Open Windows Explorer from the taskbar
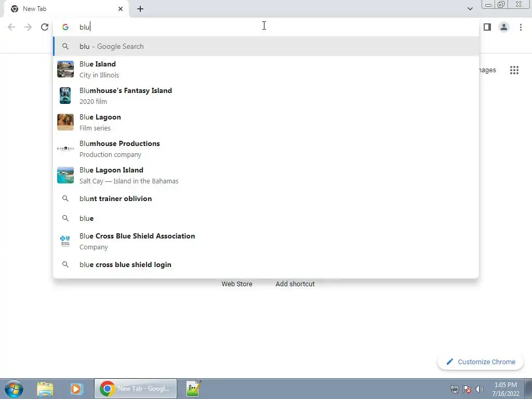The height and width of the screenshot is (399, 532). tap(45, 389)
